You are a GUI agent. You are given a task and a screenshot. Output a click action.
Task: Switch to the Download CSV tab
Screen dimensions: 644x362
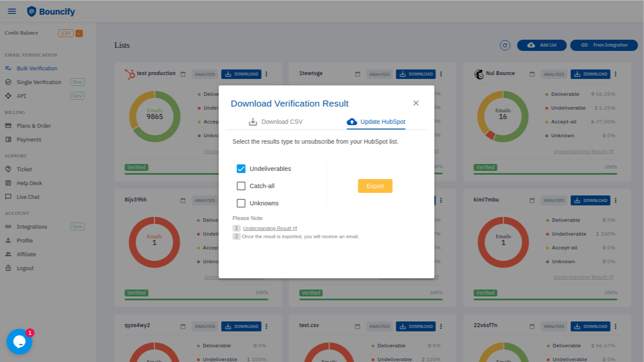tap(276, 122)
